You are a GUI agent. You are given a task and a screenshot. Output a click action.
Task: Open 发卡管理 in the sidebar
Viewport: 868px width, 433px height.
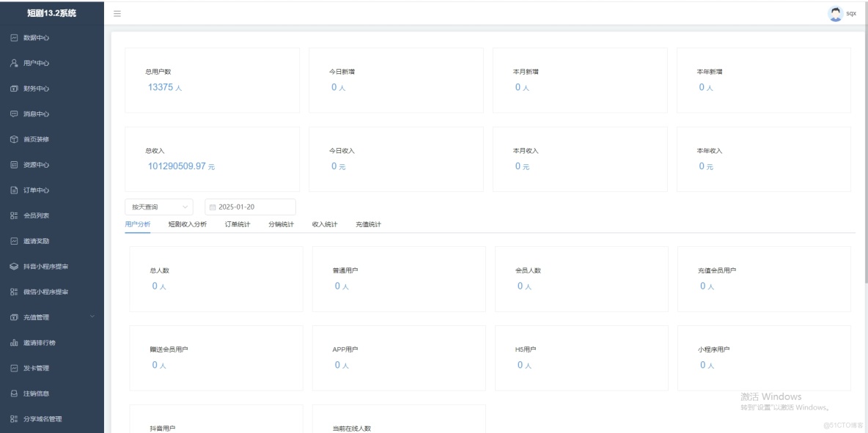(x=35, y=368)
